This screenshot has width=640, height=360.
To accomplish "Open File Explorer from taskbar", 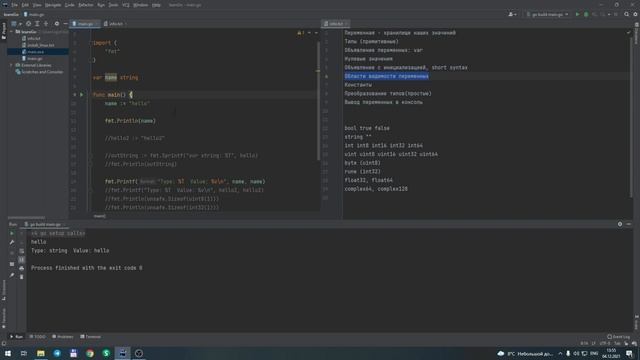I will (x=41, y=353).
